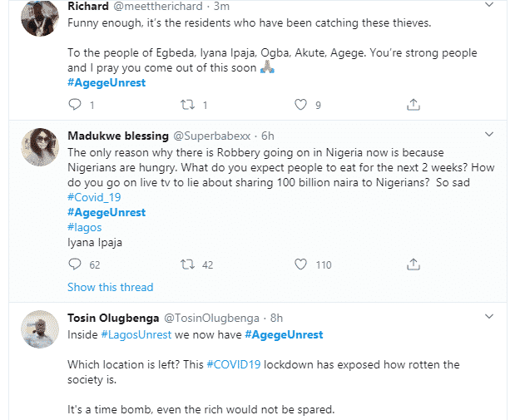The height and width of the screenshot is (420, 515).
Task: Click #AgegeUnrest hashtag in Tosin's tweet
Action: (x=284, y=334)
